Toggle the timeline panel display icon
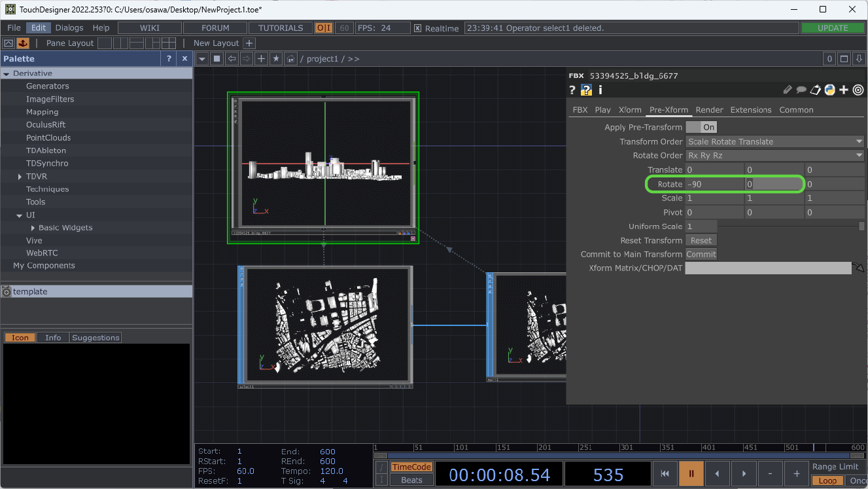868x489 pixels. 9,43
